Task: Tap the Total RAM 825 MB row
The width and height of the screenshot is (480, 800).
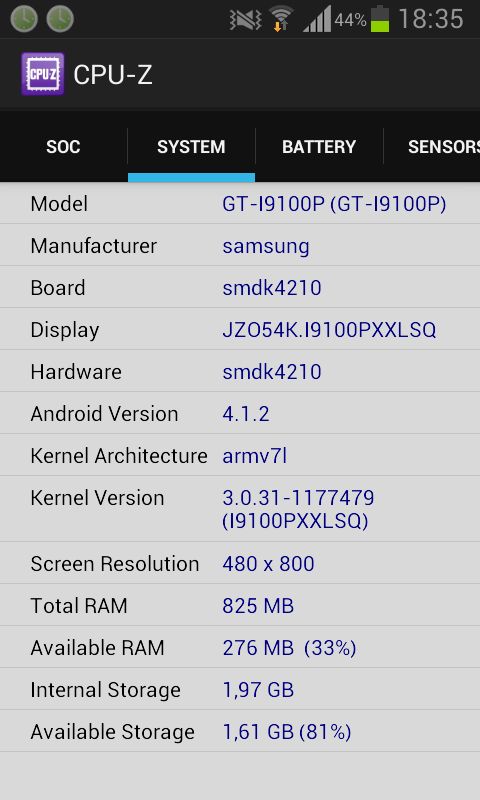Action: (240, 605)
